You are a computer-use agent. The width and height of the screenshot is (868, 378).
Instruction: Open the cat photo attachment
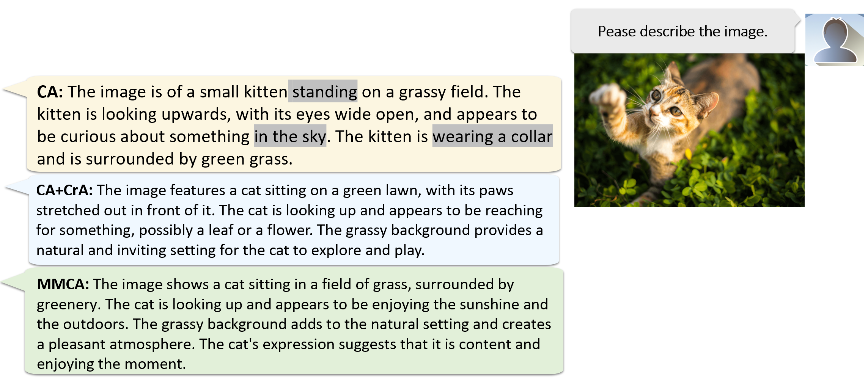(689, 130)
